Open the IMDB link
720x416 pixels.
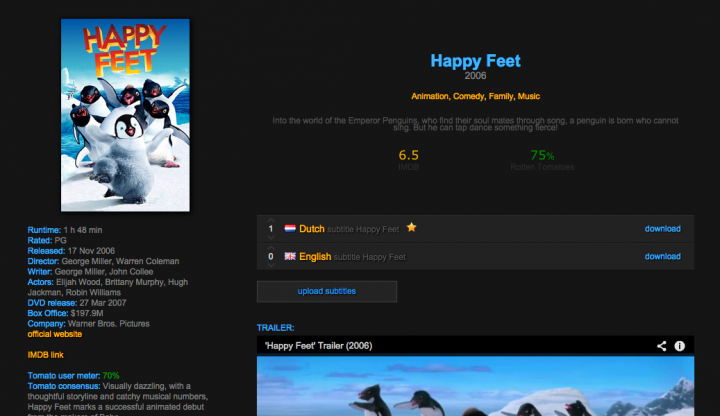pos(45,355)
